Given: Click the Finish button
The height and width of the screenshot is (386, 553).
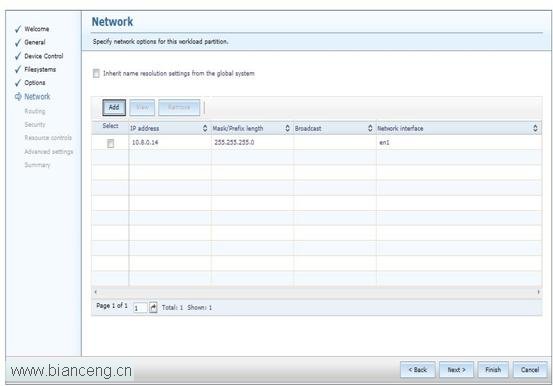Looking at the screenshot, I should coord(493,370).
